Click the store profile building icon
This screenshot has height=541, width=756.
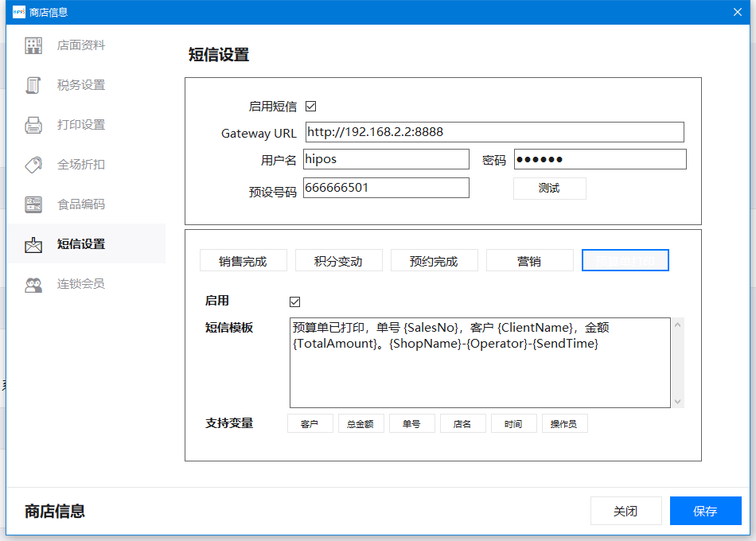click(x=33, y=45)
